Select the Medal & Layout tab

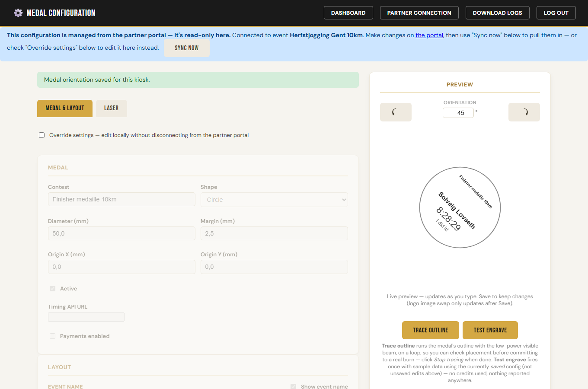[65, 108]
